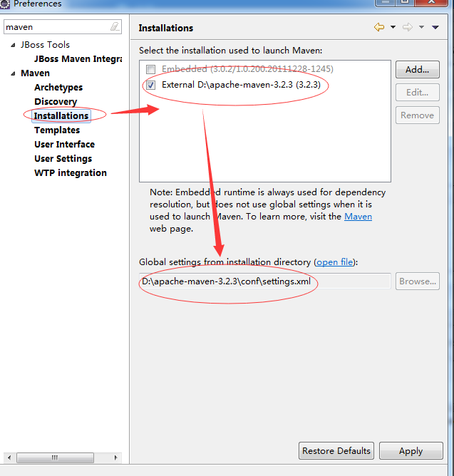Click the back navigation arrow icon
Viewport: 454px width, 476px height.
coord(379,27)
